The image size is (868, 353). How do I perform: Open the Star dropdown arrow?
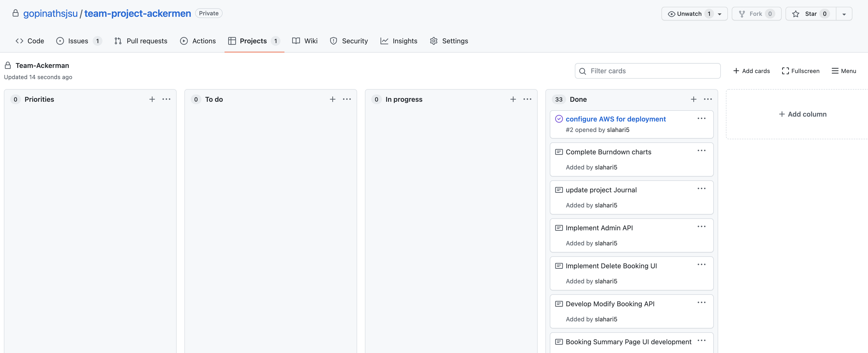coord(844,14)
